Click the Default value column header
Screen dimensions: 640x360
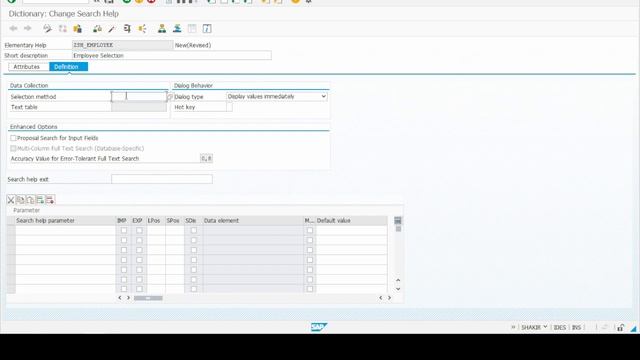(x=351, y=221)
